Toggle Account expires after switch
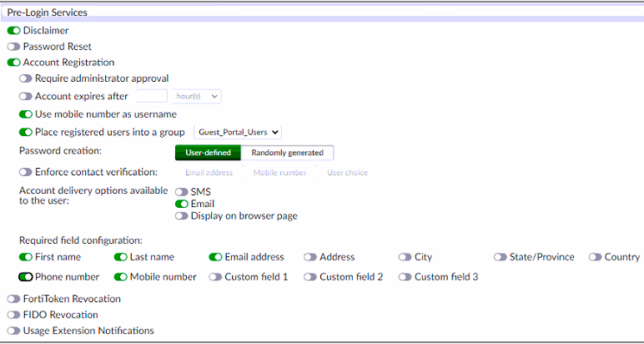 (26, 96)
